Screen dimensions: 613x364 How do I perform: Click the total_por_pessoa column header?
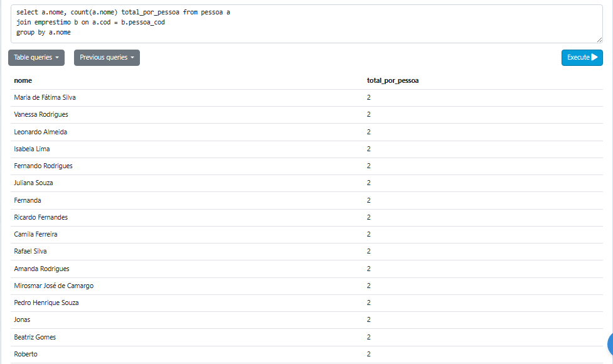[x=393, y=80]
